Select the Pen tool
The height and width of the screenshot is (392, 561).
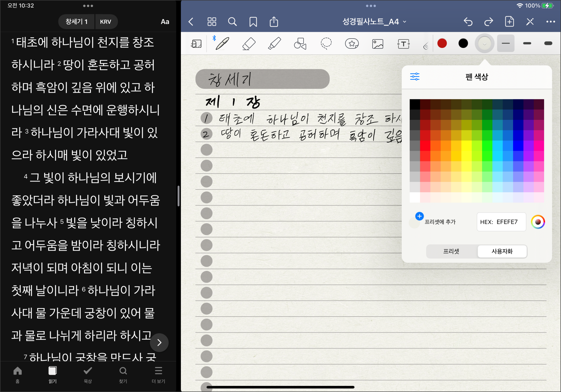(222, 44)
